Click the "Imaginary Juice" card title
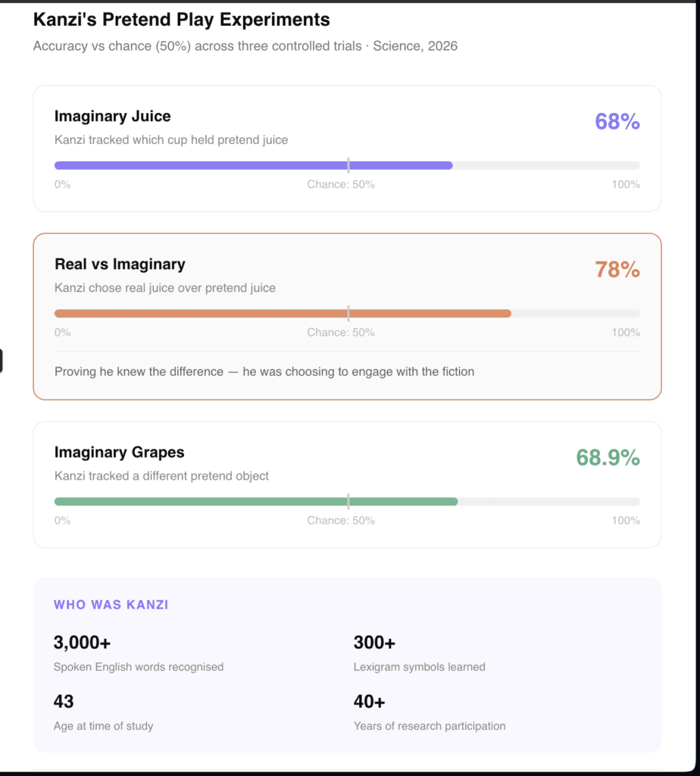Screen dimensions: 700x776 [112, 116]
